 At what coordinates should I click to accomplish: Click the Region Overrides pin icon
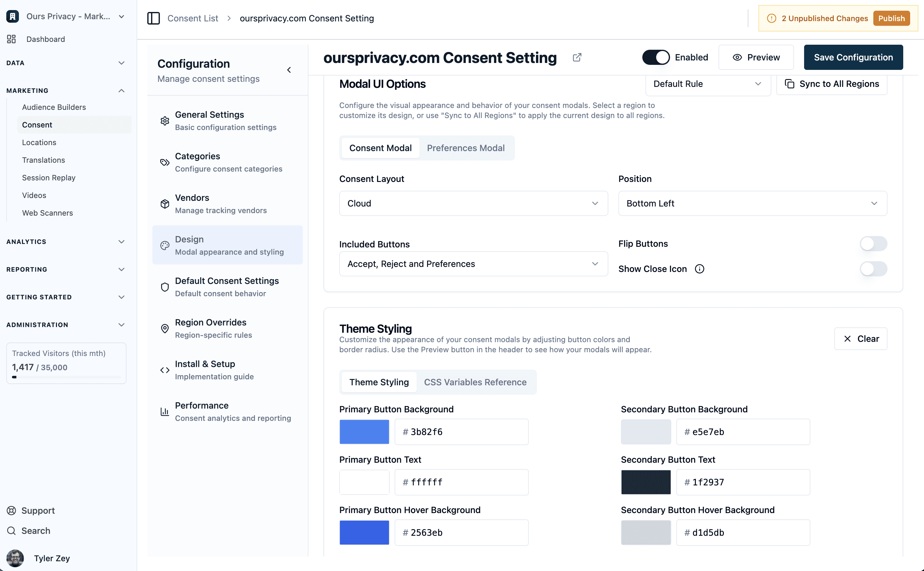click(x=165, y=329)
